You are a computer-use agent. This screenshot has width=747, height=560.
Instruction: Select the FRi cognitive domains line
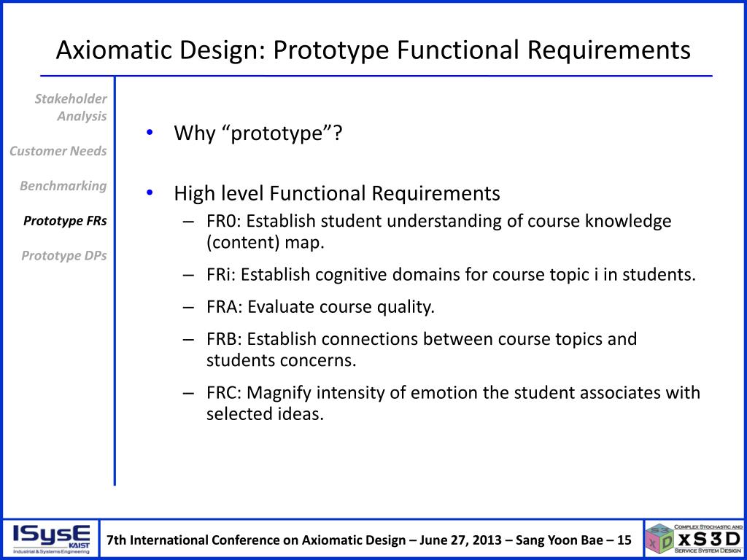pyautogui.click(x=451, y=275)
